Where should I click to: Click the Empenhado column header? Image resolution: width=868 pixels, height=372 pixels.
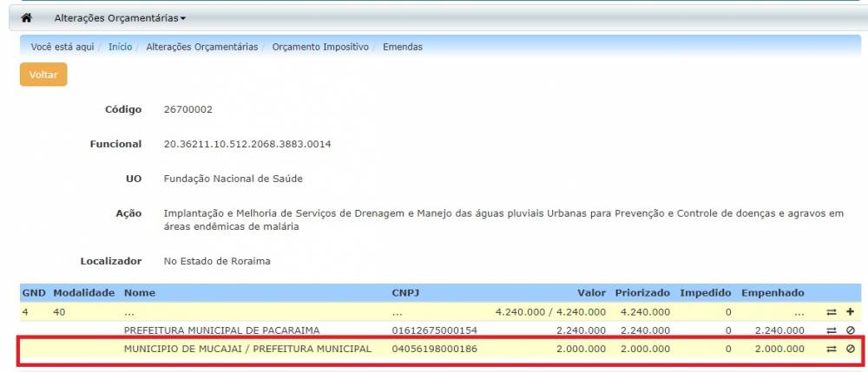tap(773, 293)
